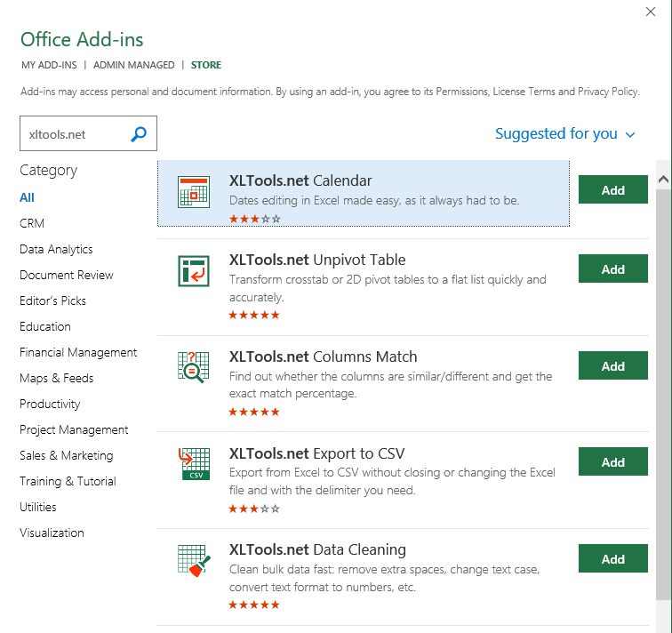Switch to ADMIN MANAGED tab
The width and height of the screenshot is (672, 633).
pyautogui.click(x=133, y=65)
